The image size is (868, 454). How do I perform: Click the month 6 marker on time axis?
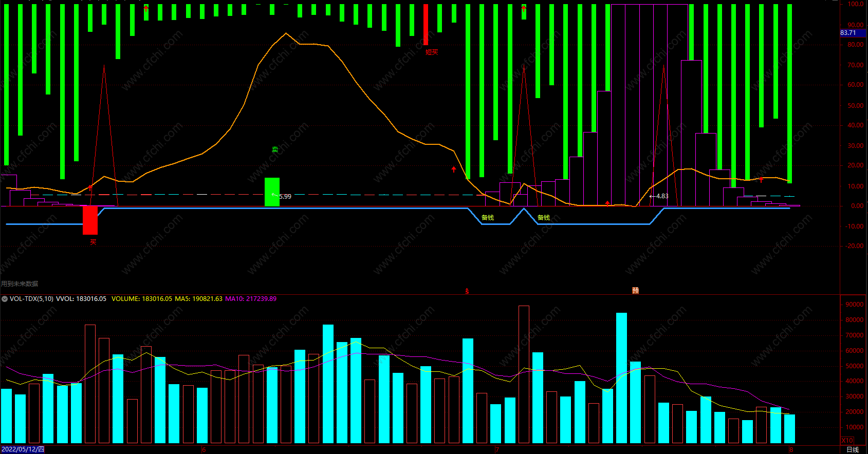coord(204,449)
